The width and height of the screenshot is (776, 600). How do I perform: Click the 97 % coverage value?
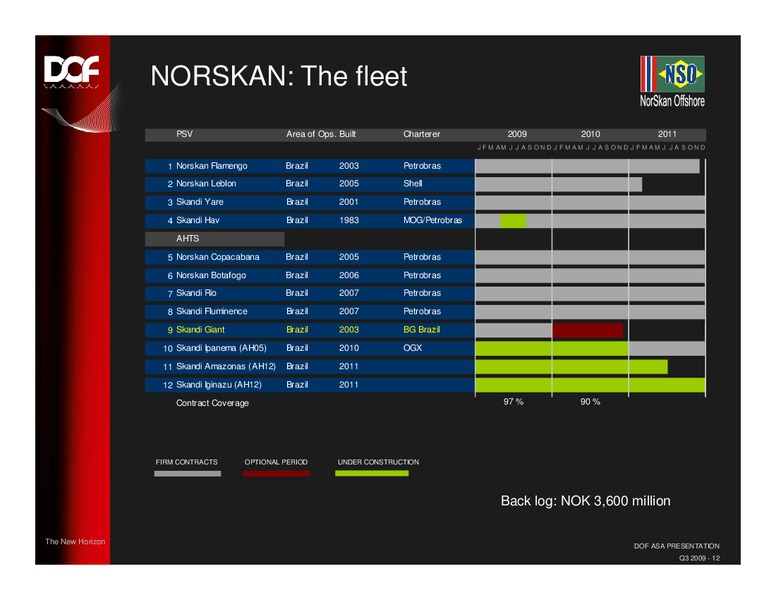click(513, 401)
